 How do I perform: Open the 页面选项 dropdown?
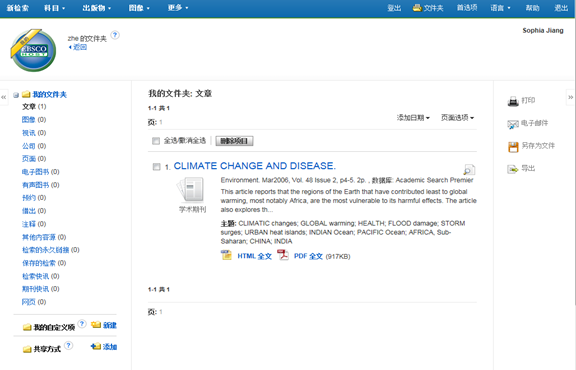point(457,118)
